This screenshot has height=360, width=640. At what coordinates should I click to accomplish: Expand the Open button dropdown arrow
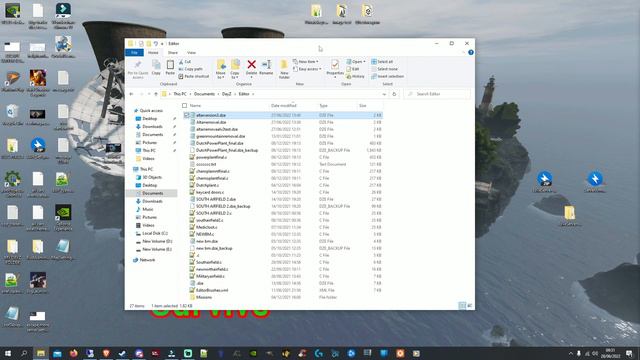364,62
